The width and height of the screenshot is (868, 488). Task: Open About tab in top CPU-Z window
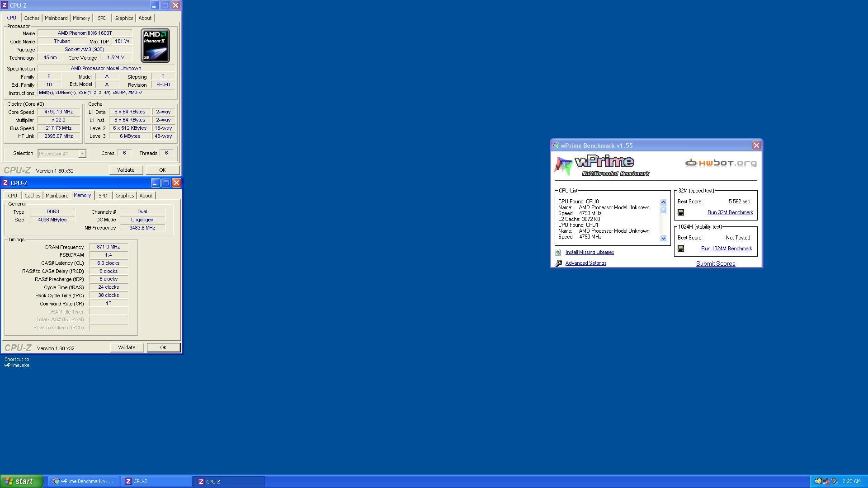coord(145,18)
